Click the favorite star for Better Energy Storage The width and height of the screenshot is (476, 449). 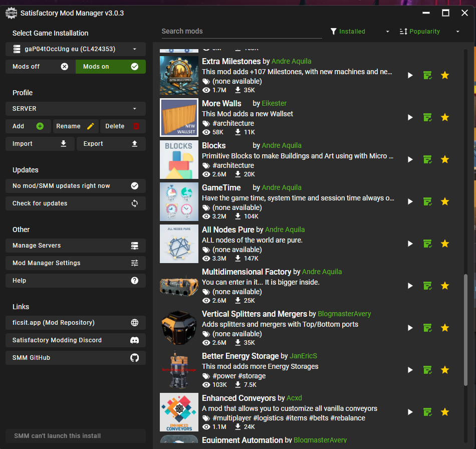click(445, 370)
